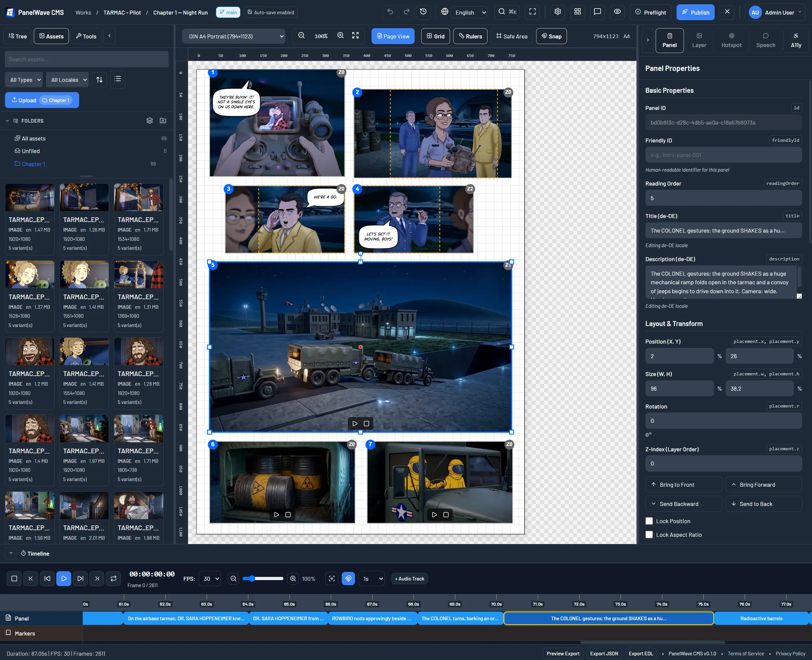812x660 pixels.
Task: Toggle the Grid overlay
Action: [435, 36]
